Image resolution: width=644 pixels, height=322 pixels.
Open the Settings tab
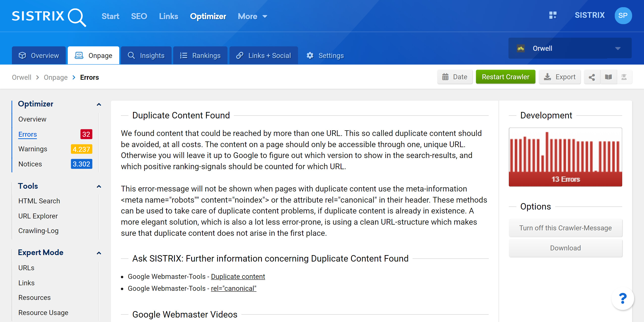pyautogui.click(x=325, y=55)
